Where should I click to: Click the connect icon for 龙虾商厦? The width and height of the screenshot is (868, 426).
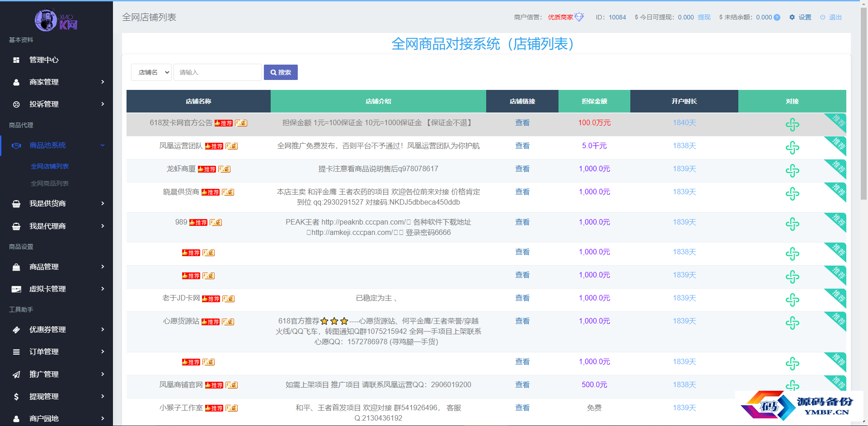[792, 171]
